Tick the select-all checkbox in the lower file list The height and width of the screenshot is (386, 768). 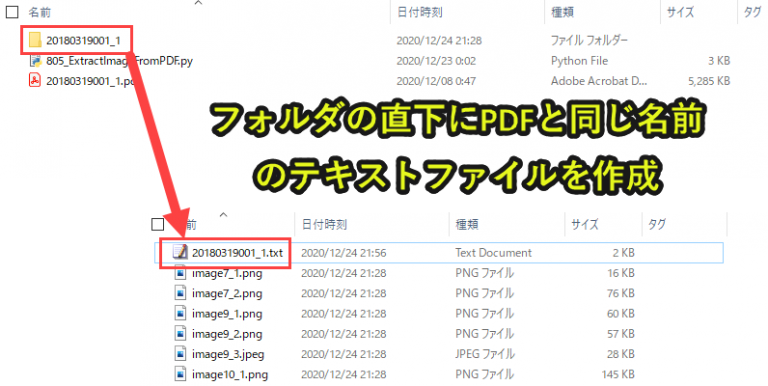158,224
